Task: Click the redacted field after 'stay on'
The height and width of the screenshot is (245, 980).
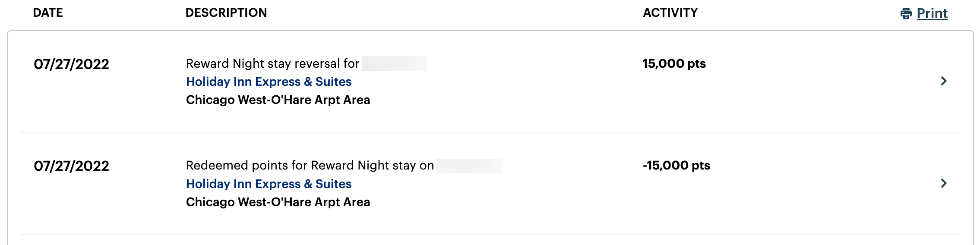Action: tap(469, 166)
